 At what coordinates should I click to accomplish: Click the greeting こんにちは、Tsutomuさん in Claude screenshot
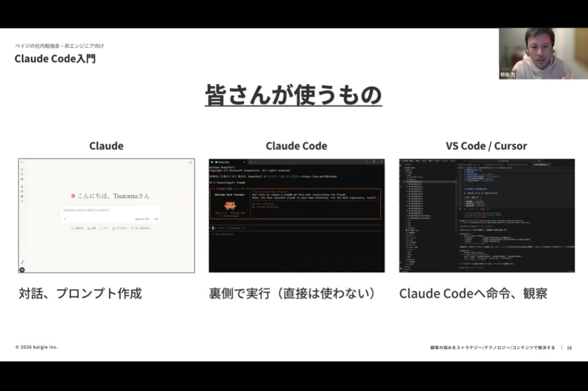[113, 196]
